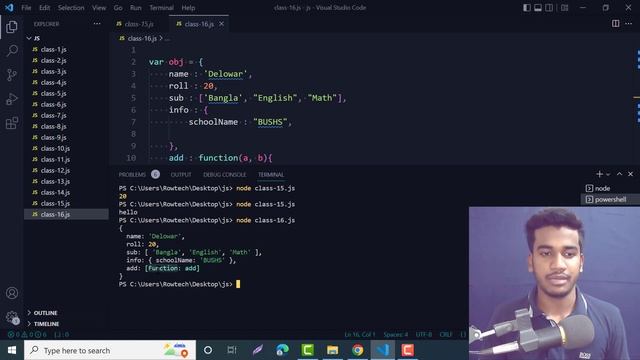Maximize the panel size with chevron up
Image resolution: width=640 pixels, height=360 pixels.
(619, 174)
